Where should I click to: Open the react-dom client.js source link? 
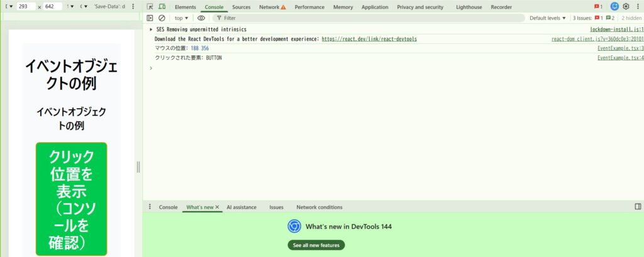[x=597, y=39]
